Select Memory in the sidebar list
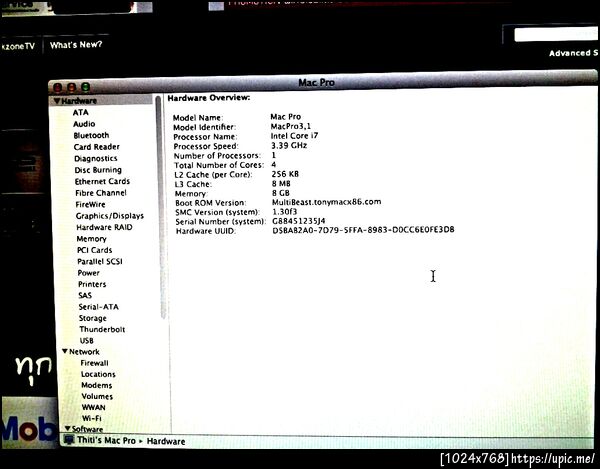The width and height of the screenshot is (600, 469). pyautogui.click(x=92, y=239)
